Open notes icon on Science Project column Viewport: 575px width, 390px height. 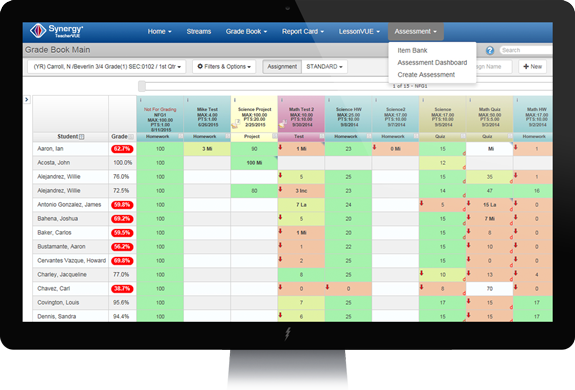235,124
